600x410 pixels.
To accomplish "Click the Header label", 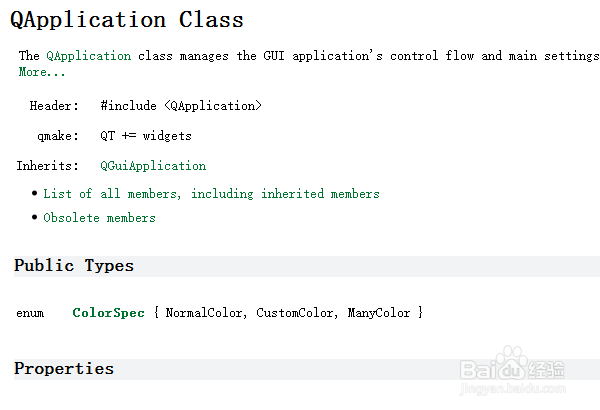I will click(53, 106).
